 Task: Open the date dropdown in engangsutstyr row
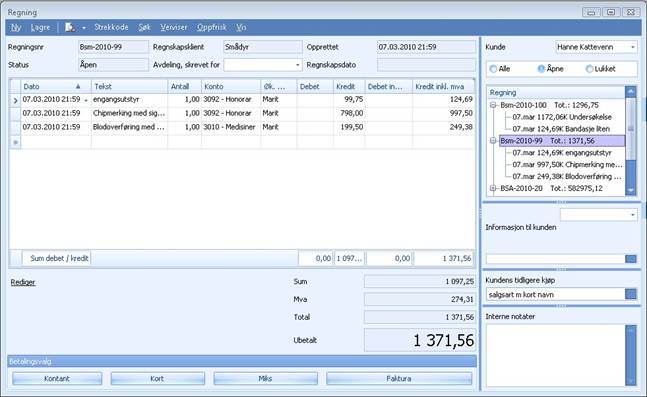[86, 100]
